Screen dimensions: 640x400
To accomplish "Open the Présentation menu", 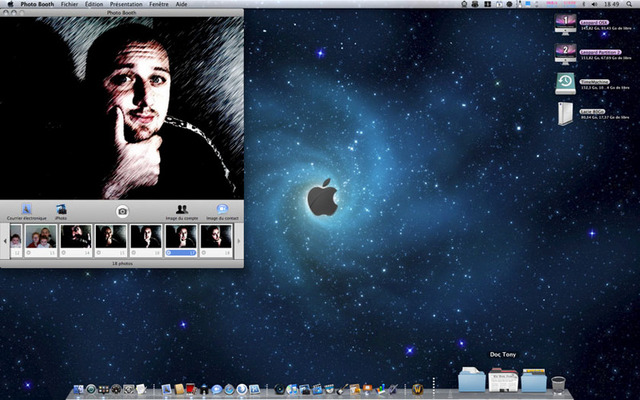I will [x=126, y=4].
